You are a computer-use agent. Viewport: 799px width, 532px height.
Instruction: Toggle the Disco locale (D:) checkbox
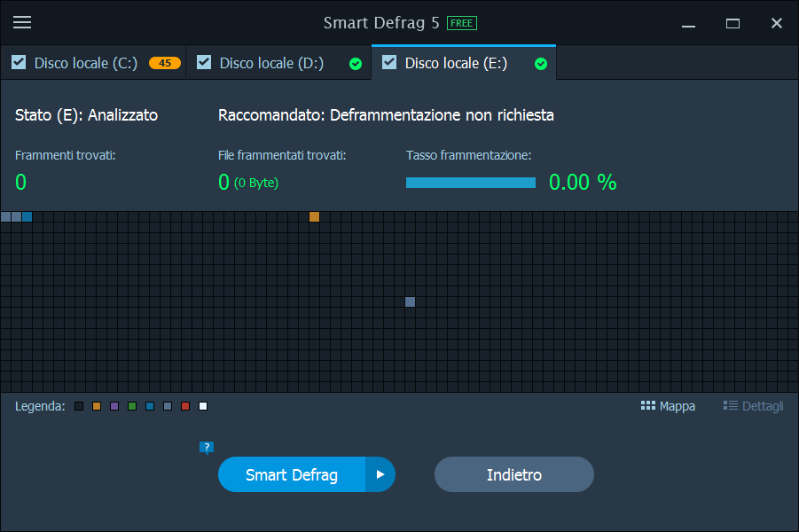pyautogui.click(x=204, y=62)
